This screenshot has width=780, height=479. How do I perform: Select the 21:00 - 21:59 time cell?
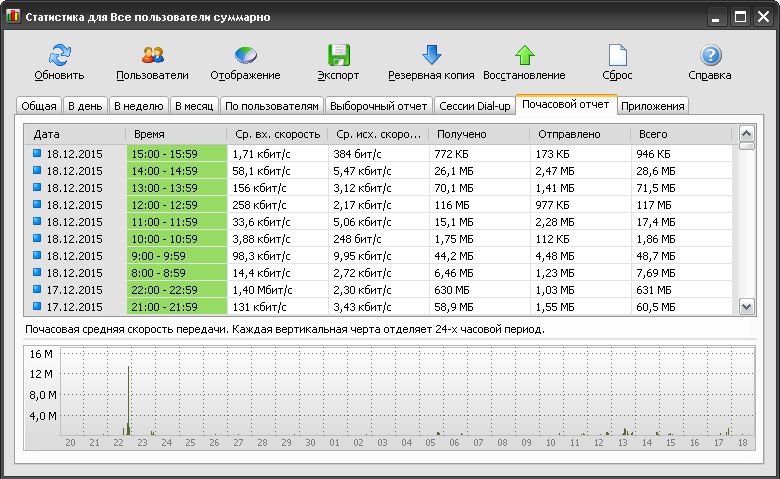177,306
